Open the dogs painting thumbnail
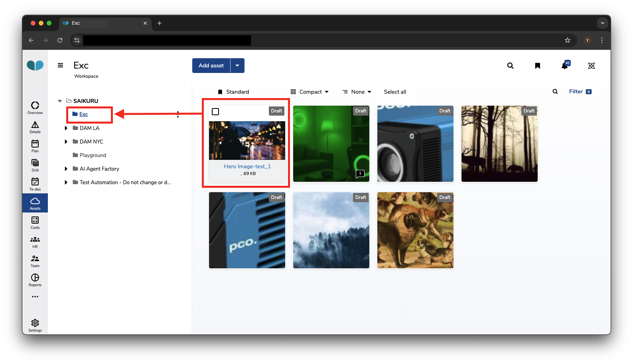 415,230
